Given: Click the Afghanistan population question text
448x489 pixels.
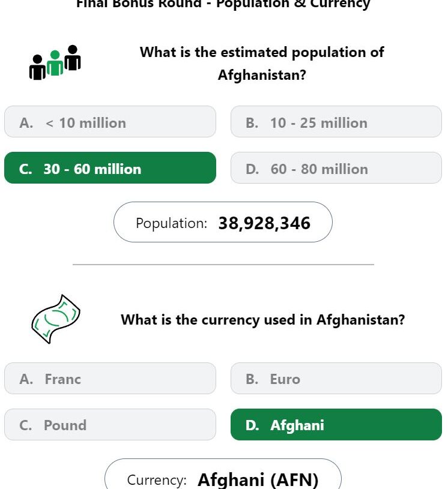Looking at the screenshot, I should coord(262,64).
